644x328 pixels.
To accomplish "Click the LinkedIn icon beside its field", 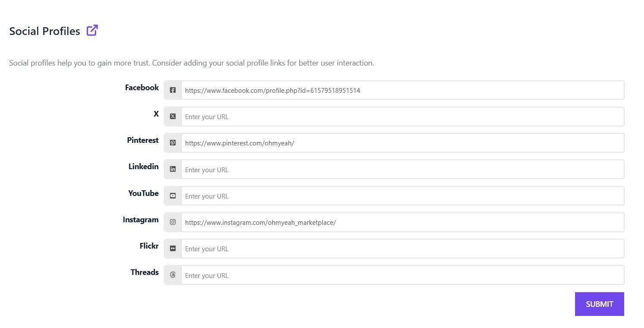I will click(173, 169).
